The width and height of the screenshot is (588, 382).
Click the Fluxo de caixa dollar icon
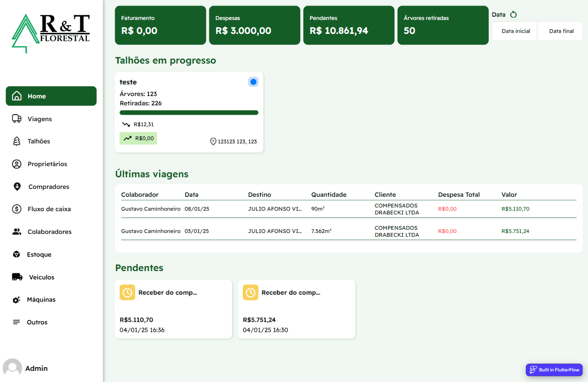pos(17,209)
